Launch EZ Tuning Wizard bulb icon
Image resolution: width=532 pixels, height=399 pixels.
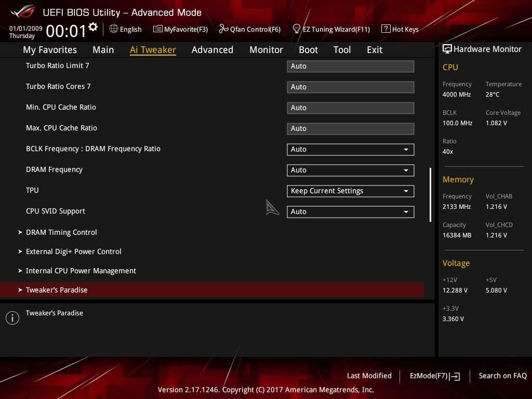[297, 29]
